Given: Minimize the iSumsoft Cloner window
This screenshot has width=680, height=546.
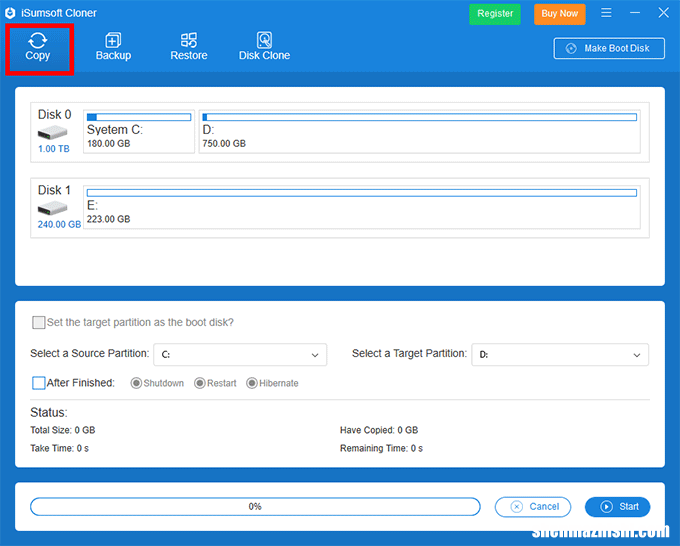Looking at the screenshot, I should 635,13.
